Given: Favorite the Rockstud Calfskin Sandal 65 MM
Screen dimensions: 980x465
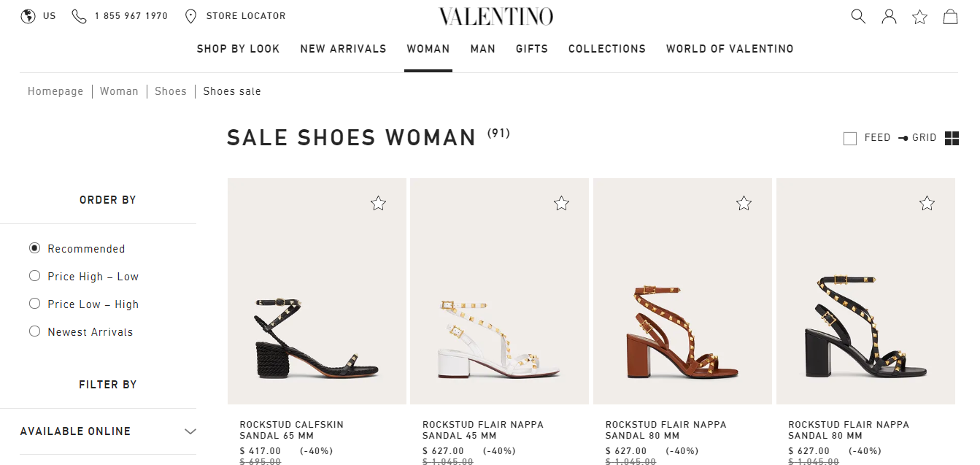Looking at the screenshot, I should (378, 203).
